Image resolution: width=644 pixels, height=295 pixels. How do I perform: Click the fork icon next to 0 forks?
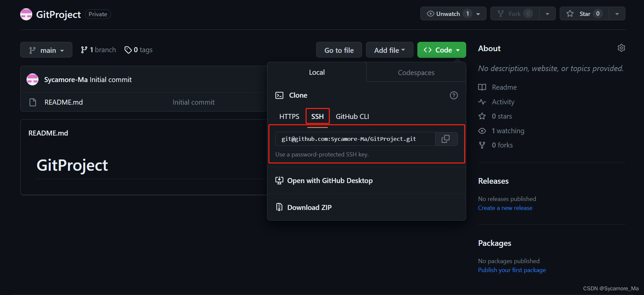[x=482, y=145]
